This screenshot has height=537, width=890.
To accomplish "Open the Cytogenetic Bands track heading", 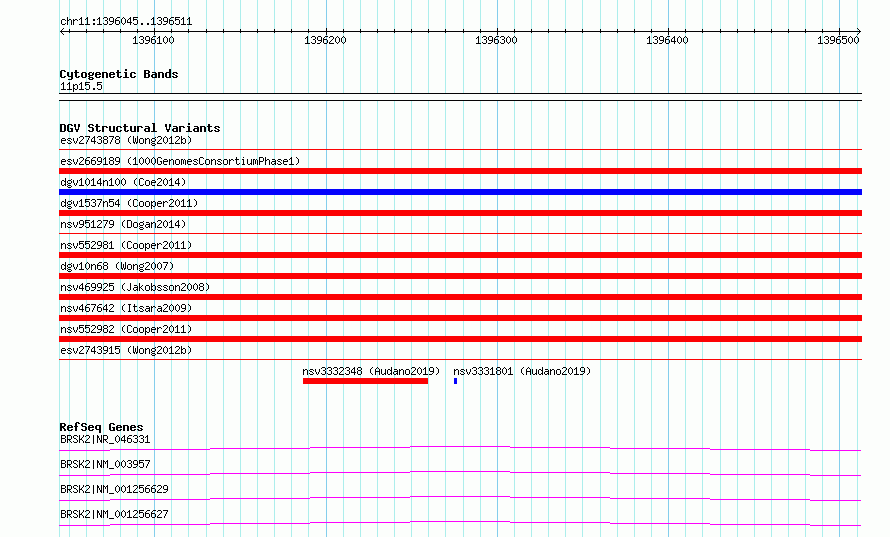I will pos(119,74).
